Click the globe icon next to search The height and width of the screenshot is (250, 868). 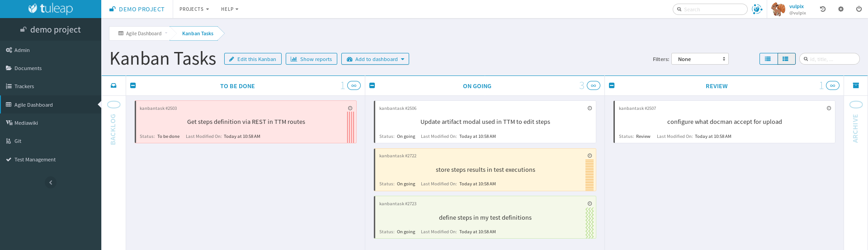(x=757, y=9)
